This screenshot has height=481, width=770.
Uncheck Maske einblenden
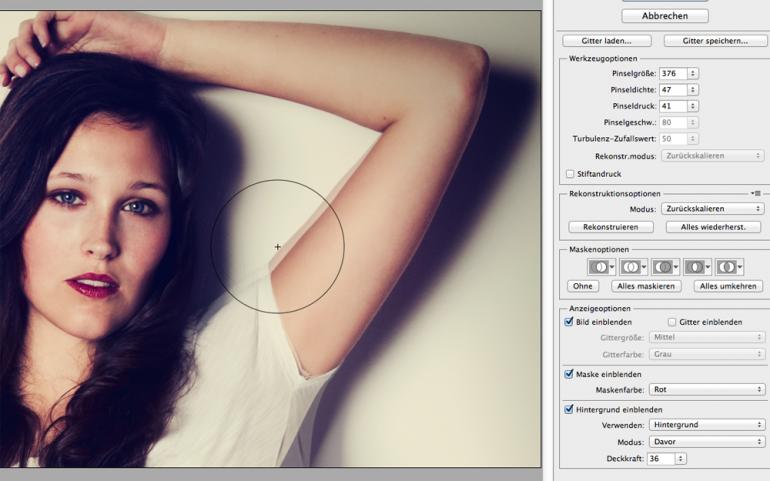point(569,374)
